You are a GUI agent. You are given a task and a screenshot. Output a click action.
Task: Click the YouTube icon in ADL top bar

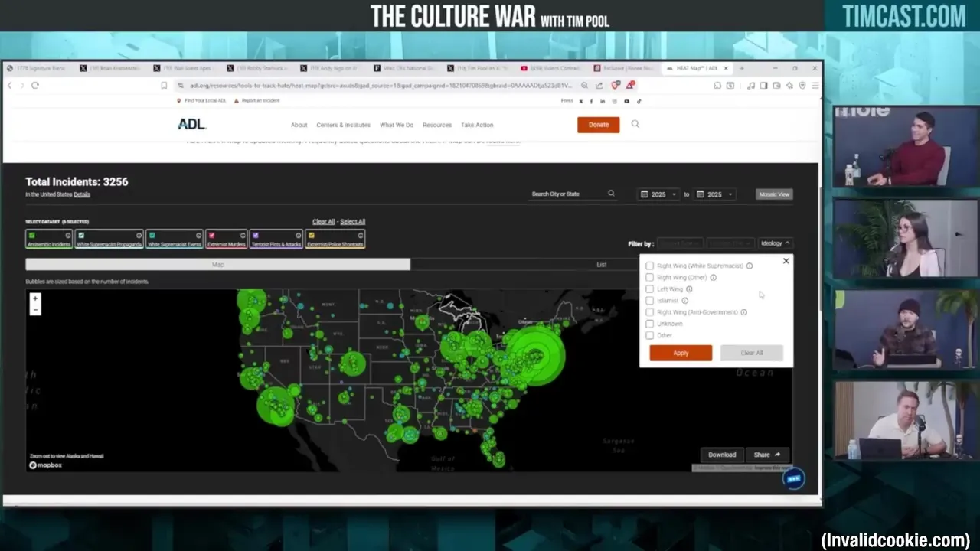(x=626, y=101)
